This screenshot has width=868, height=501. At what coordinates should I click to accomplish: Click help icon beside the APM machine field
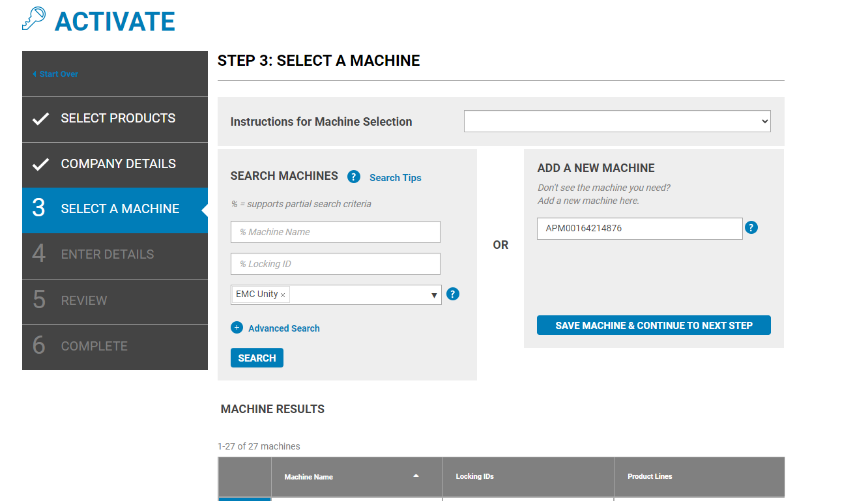pyautogui.click(x=751, y=227)
